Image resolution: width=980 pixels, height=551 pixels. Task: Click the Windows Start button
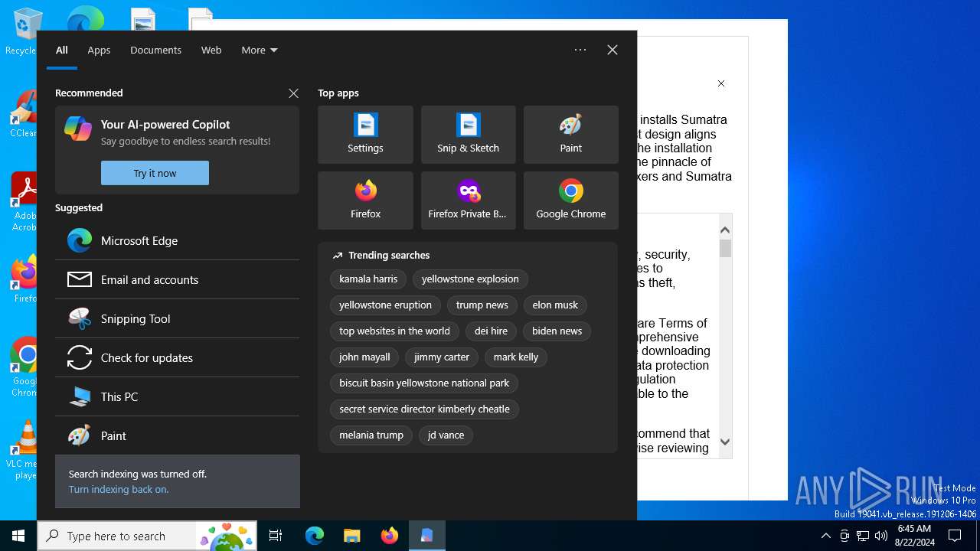[x=18, y=536]
